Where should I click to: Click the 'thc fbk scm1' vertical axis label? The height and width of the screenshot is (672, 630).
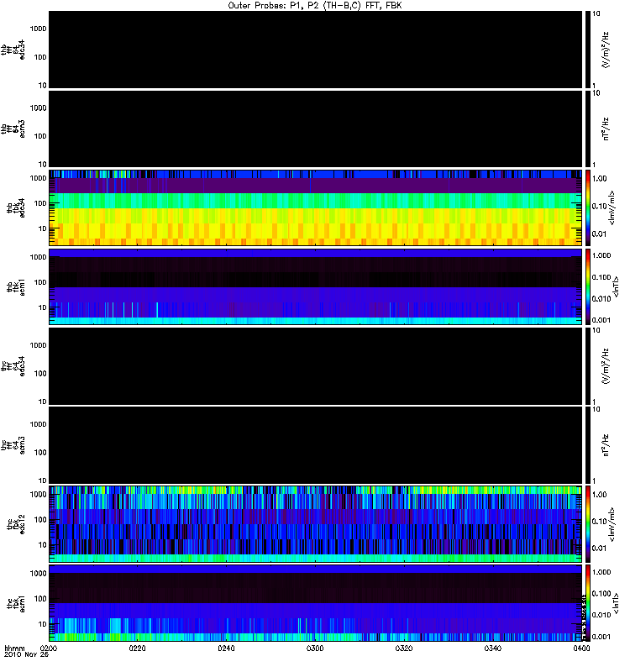(16, 603)
